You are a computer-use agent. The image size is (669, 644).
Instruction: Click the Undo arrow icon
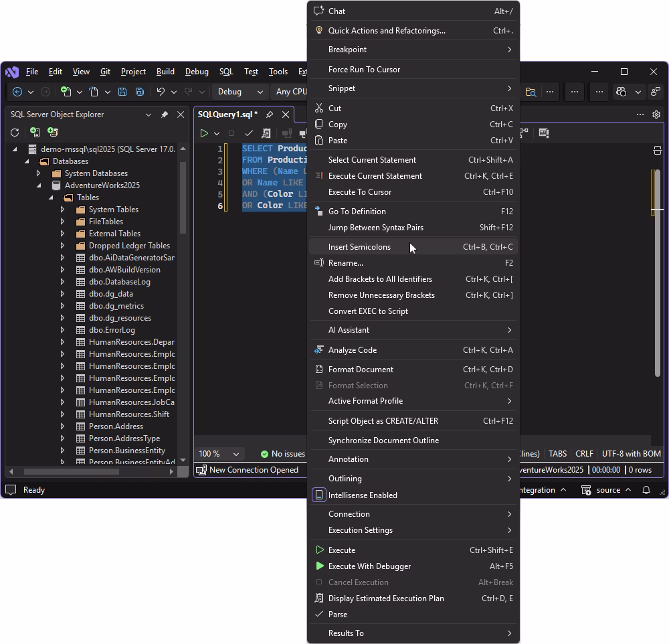161,92
